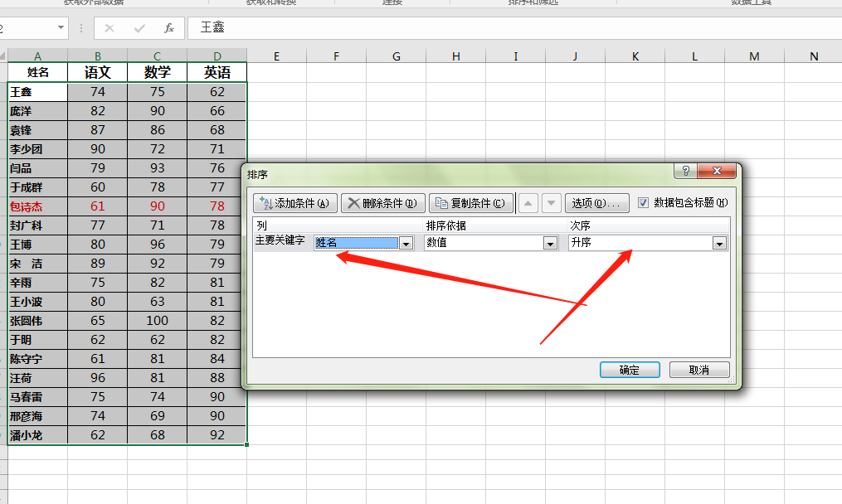Confirm sort with 确定 button
The image size is (842, 504).
point(630,370)
